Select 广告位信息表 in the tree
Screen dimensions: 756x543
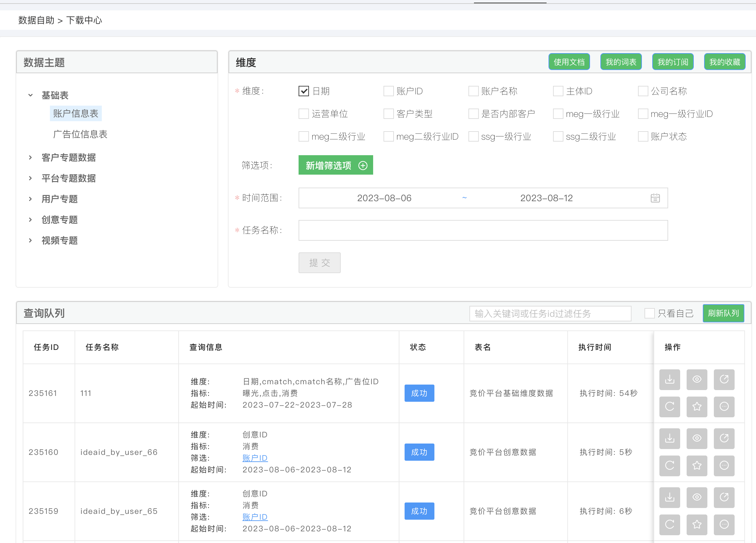tap(80, 134)
